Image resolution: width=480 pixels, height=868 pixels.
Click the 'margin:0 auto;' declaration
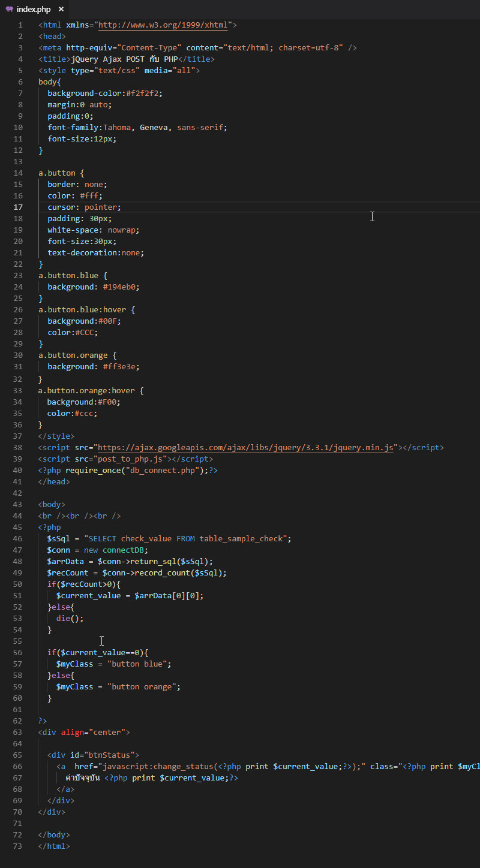(x=80, y=105)
